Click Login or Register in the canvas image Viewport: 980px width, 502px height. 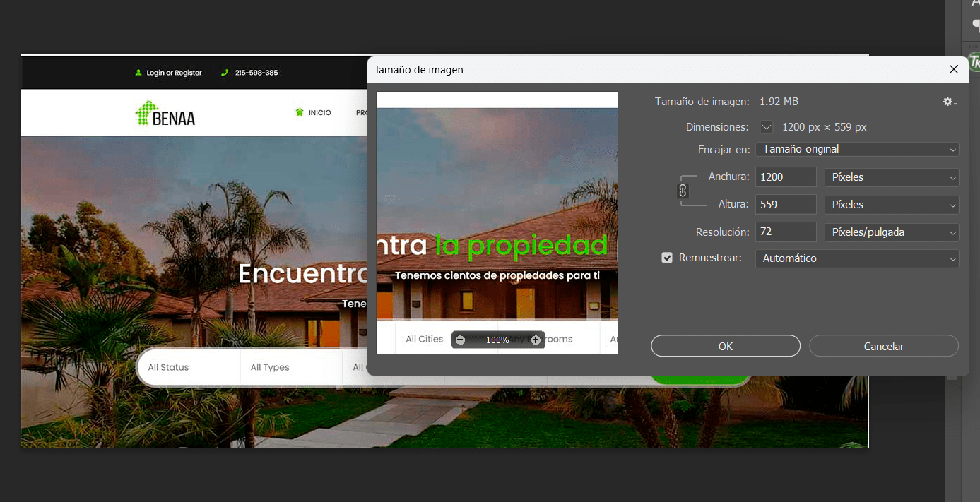[x=174, y=73]
